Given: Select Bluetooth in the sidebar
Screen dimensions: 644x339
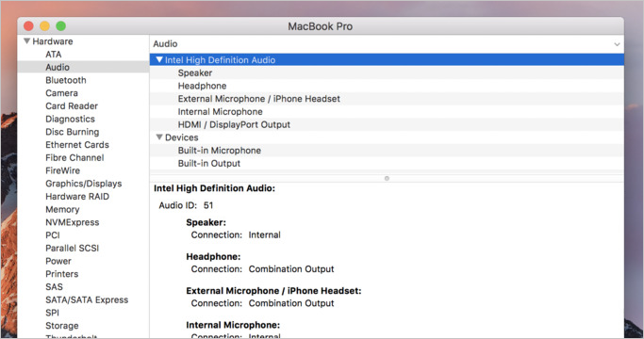Looking at the screenshot, I should [66, 80].
